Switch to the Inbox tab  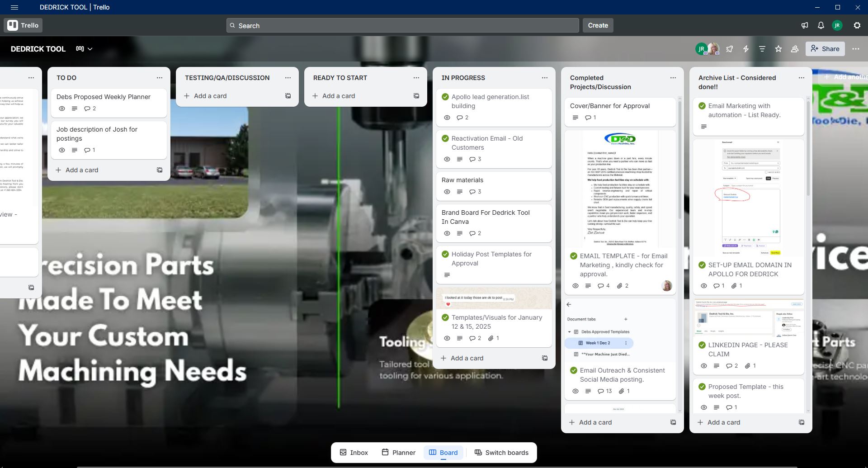[354, 453]
